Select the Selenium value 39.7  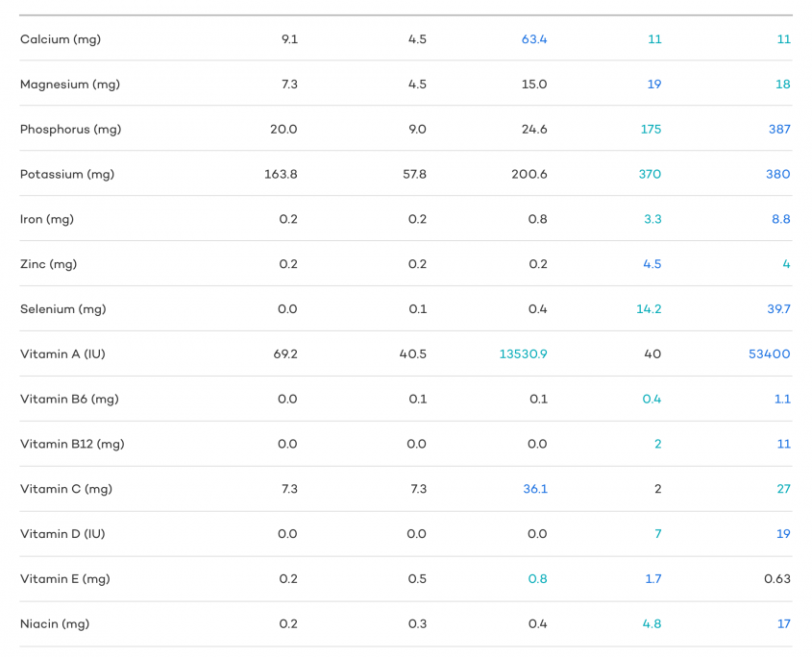point(778,309)
